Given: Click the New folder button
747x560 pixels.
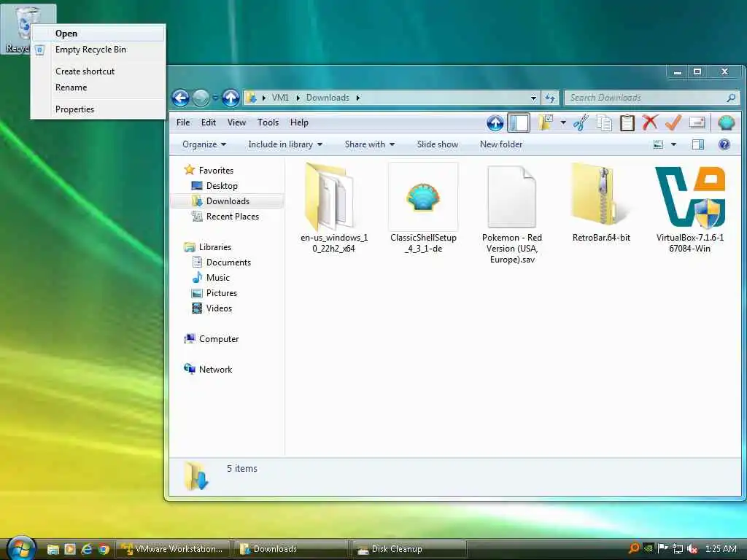Looking at the screenshot, I should coord(500,144).
